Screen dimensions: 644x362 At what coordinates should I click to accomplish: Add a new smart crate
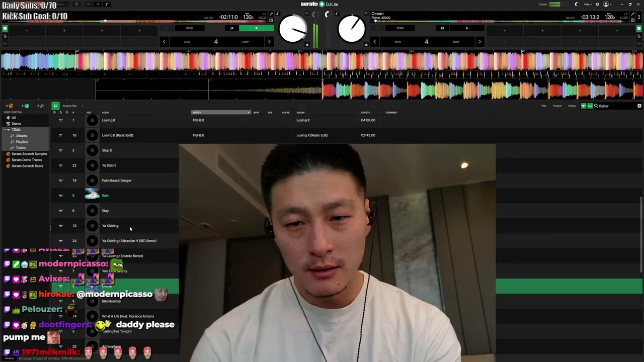(x=25, y=106)
